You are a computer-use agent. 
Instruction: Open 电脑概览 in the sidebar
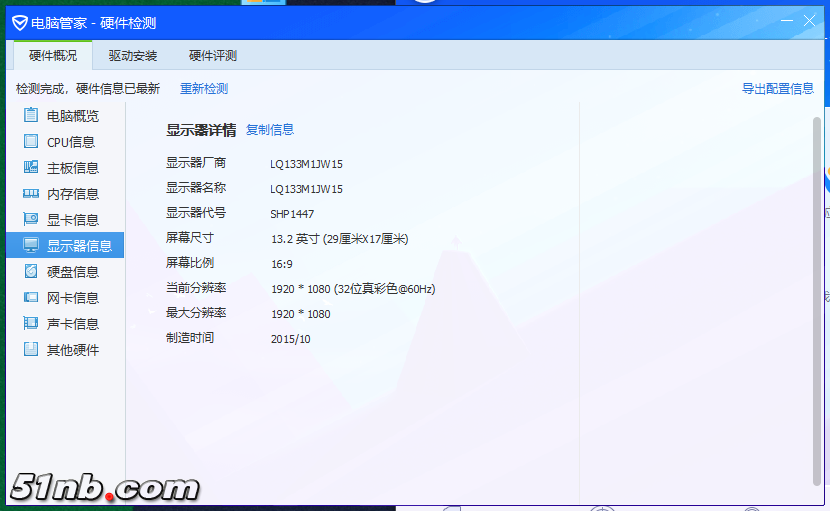point(72,116)
